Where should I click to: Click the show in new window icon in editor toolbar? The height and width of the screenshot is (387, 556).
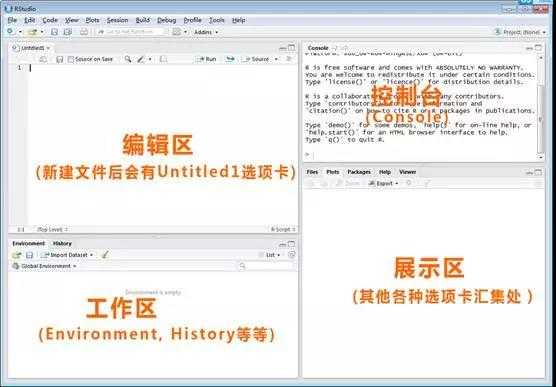click(43, 59)
